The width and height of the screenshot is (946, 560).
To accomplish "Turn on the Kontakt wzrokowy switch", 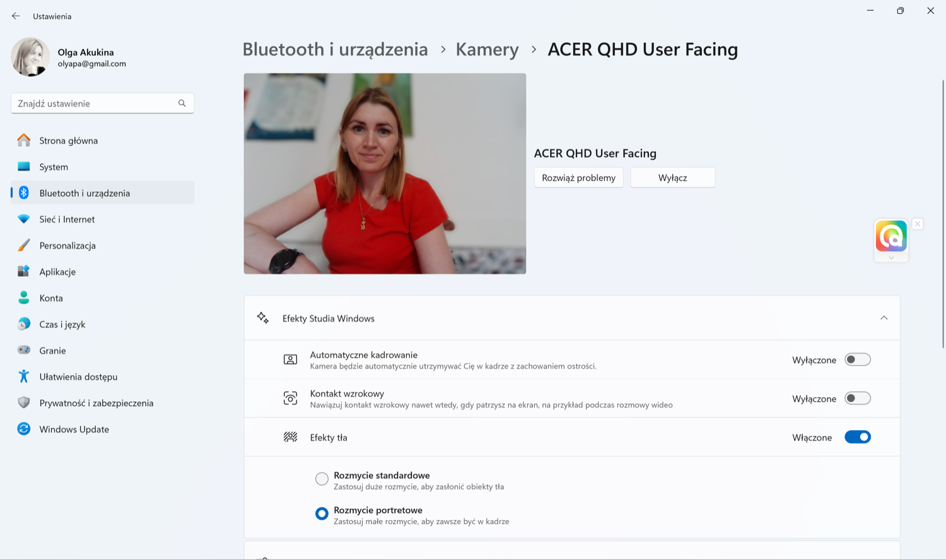I will point(858,398).
